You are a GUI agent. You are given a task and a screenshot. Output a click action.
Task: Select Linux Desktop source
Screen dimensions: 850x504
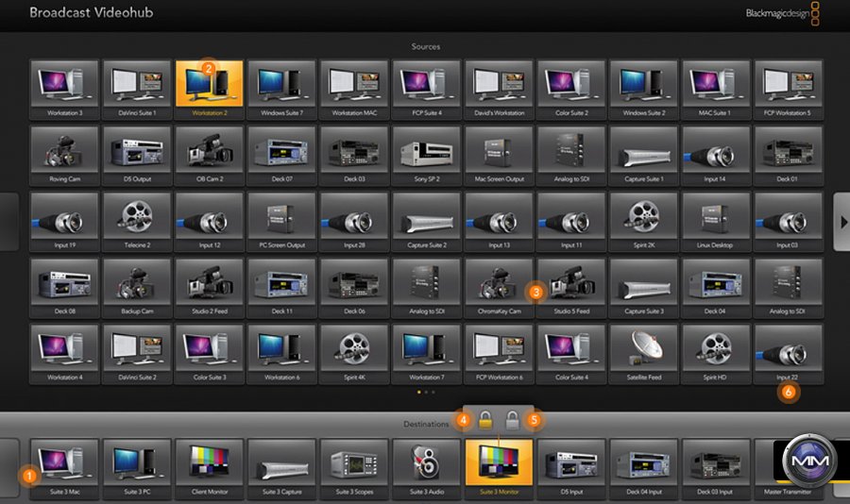pyautogui.click(x=716, y=222)
